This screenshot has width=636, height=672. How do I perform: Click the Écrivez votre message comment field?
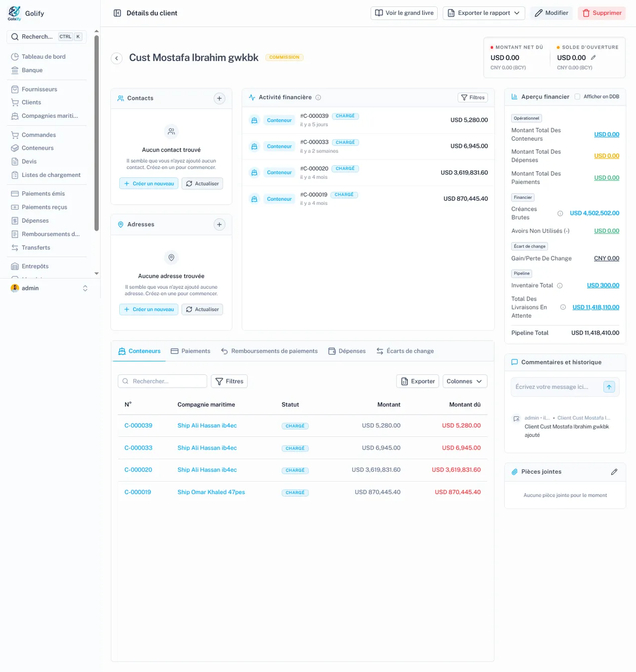(x=556, y=387)
